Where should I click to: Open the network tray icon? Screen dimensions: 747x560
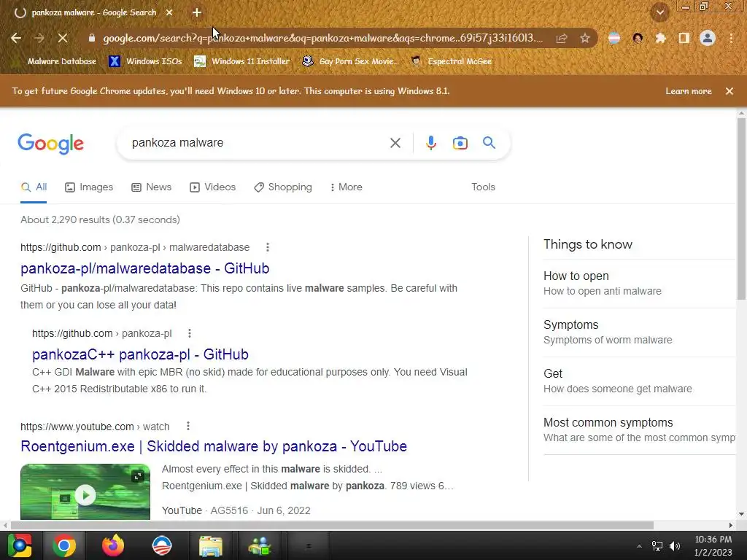657,546
